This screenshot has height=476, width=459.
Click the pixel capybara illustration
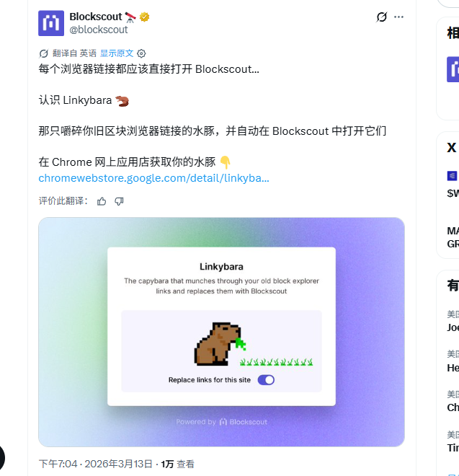tap(220, 343)
